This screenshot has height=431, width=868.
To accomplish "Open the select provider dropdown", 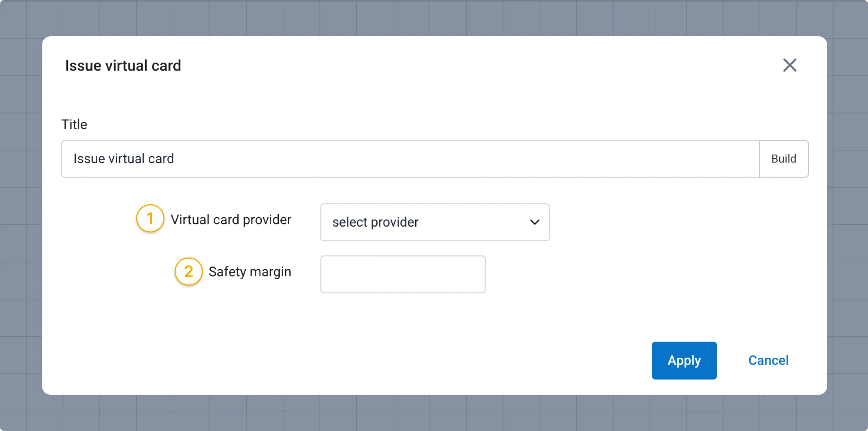I will (x=435, y=222).
